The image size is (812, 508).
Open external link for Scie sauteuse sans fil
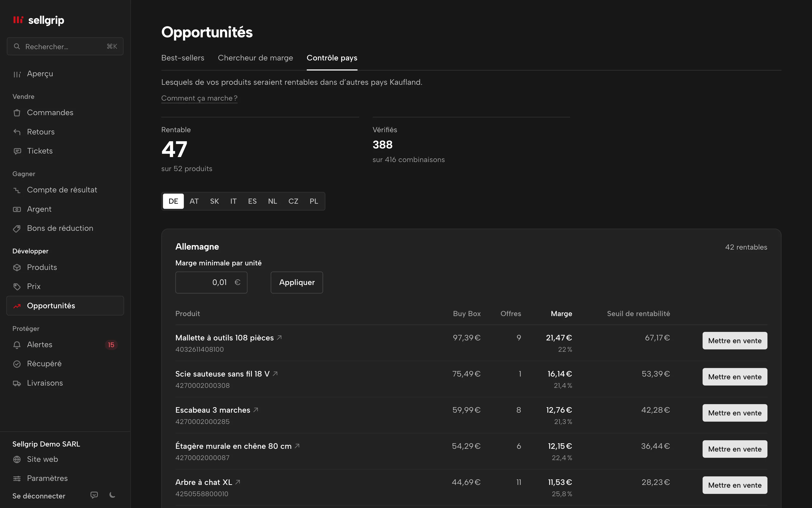[x=275, y=374]
